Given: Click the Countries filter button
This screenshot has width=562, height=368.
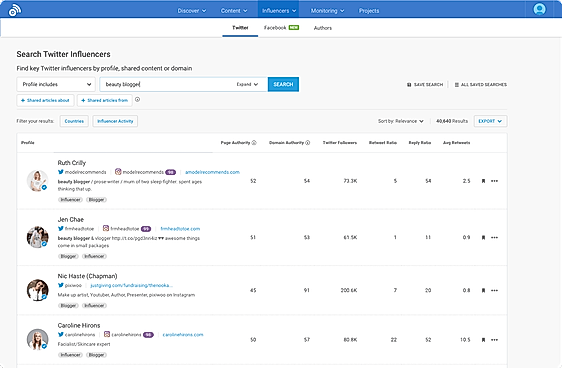Looking at the screenshot, I should pyautogui.click(x=74, y=121).
